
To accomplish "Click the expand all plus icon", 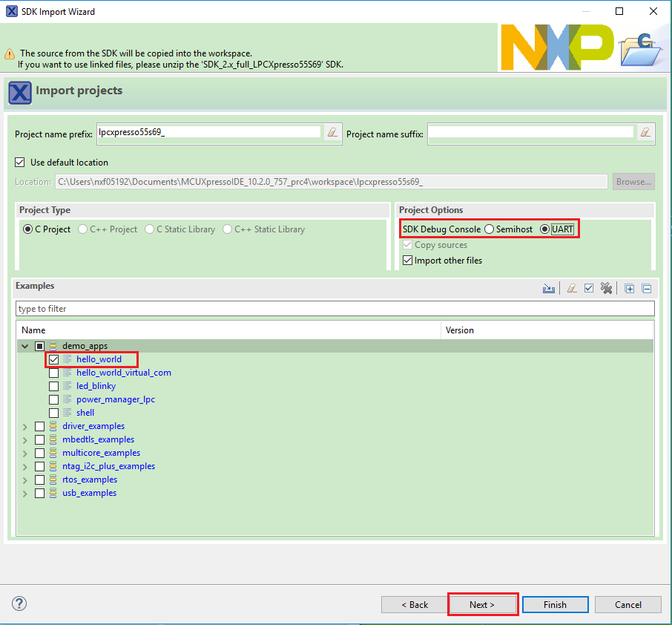I will click(x=630, y=289).
